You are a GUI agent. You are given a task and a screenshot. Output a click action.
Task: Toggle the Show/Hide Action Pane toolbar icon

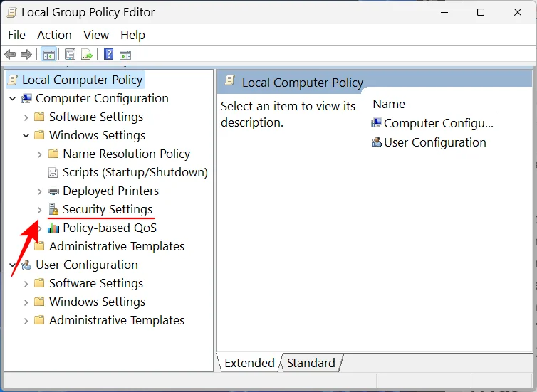click(125, 54)
